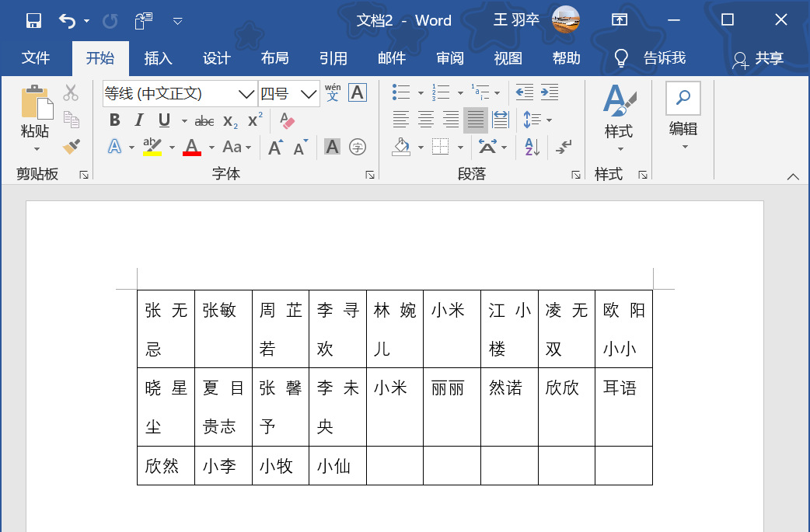Viewport: 810px width, 532px height.
Task: Switch to the 插入 ribbon tab
Action: tap(158, 57)
